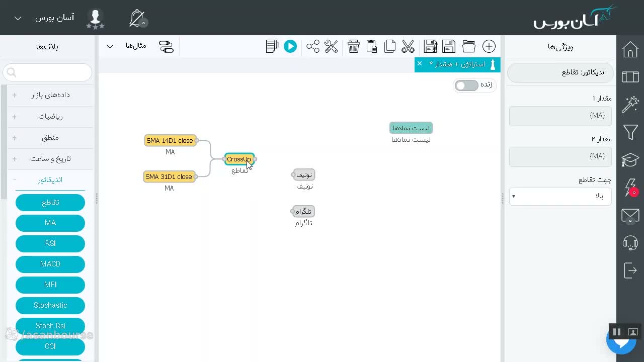Delete the selected block with the trash icon
This screenshot has height=362, width=644.
coord(354,46)
